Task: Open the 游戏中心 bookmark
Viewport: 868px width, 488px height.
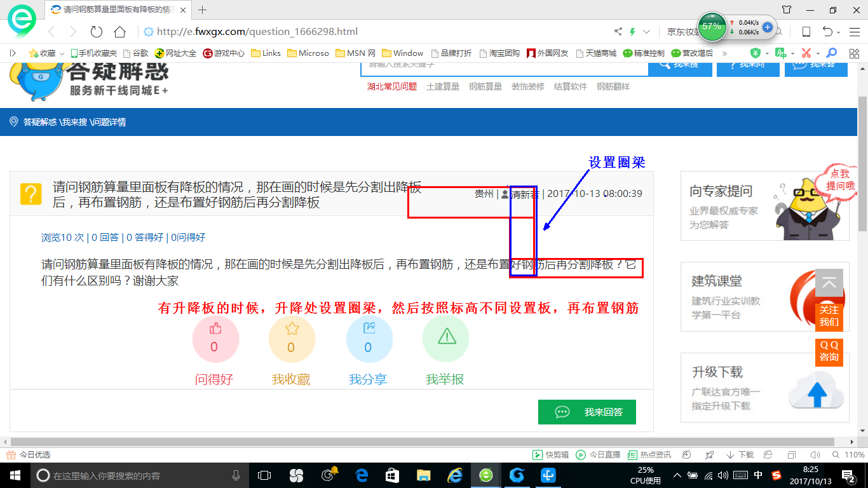Action: click(x=224, y=53)
